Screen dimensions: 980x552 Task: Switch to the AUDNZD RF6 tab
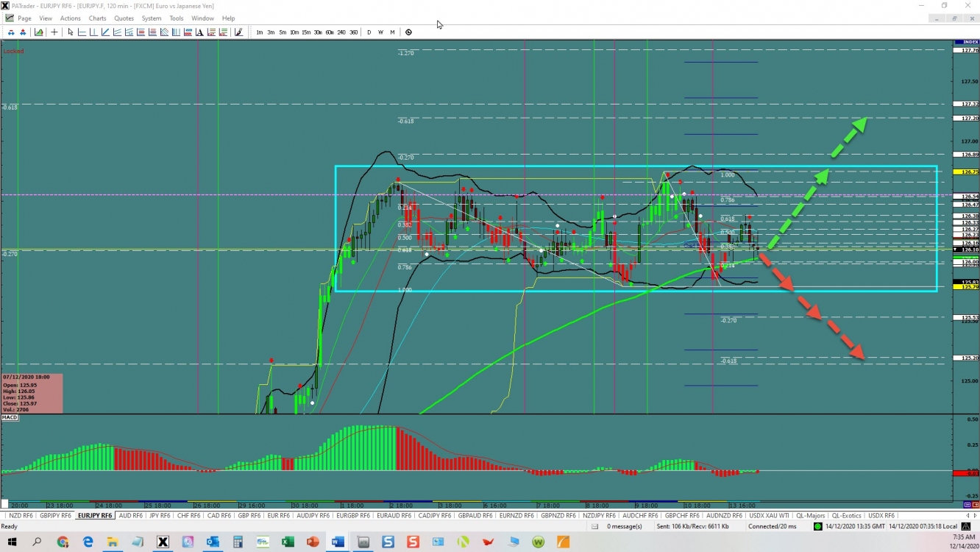[x=725, y=516]
